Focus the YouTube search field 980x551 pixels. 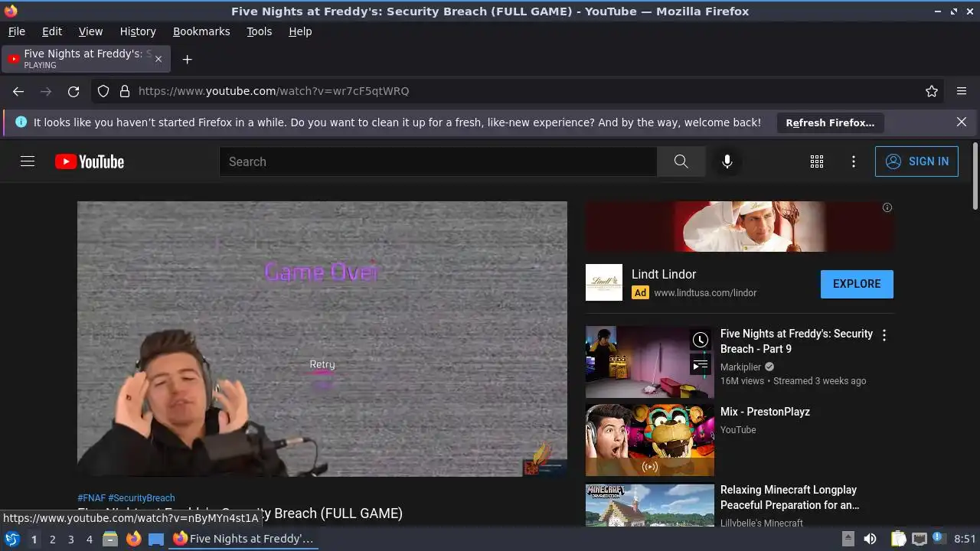coord(438,161)
